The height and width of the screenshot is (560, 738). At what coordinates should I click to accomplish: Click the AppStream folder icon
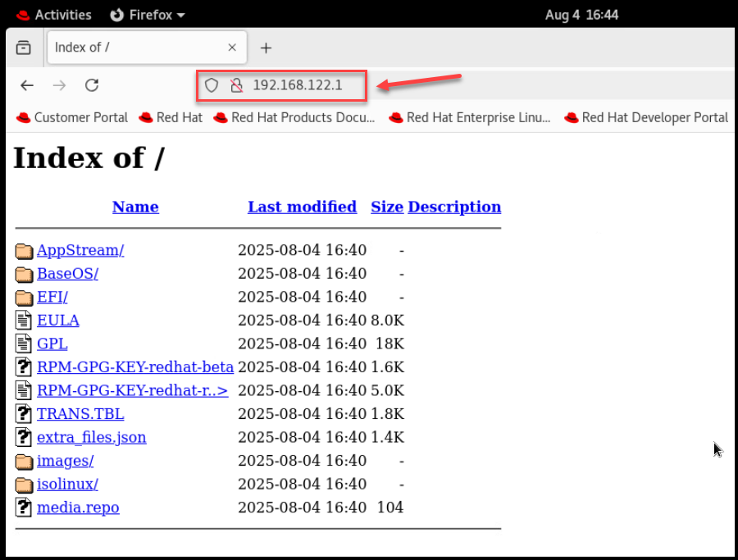pos(24,251)
